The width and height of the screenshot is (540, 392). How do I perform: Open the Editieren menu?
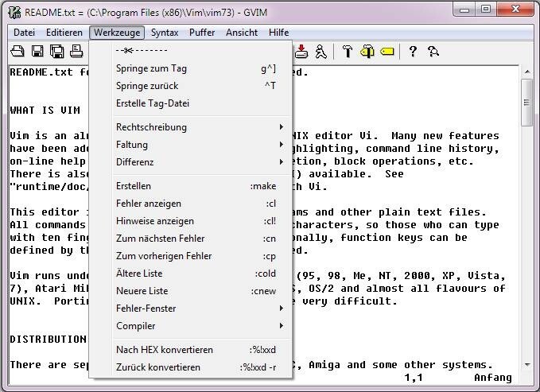click(x=64, y=33)
